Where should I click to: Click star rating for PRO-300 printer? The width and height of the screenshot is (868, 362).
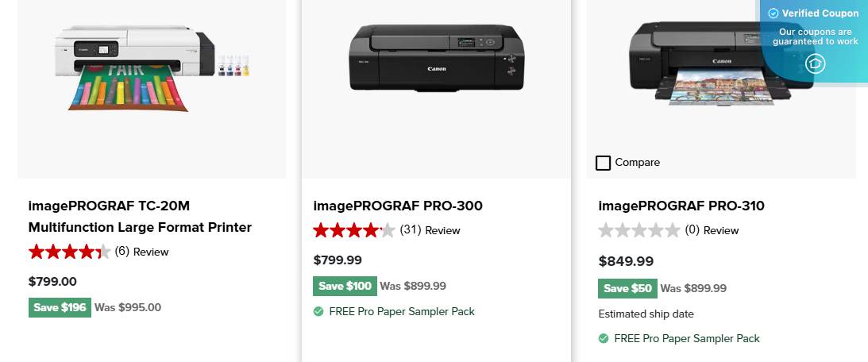(354, 231)
